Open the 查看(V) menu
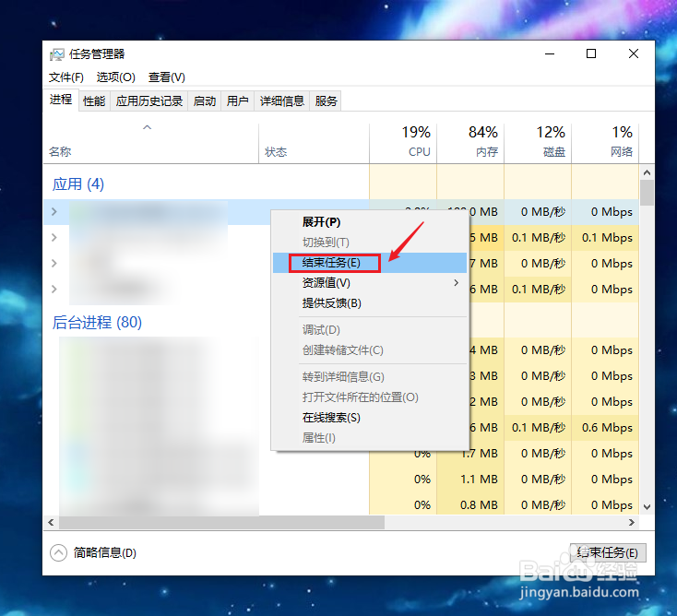This screenshot has width=677, height=616. 167,77
